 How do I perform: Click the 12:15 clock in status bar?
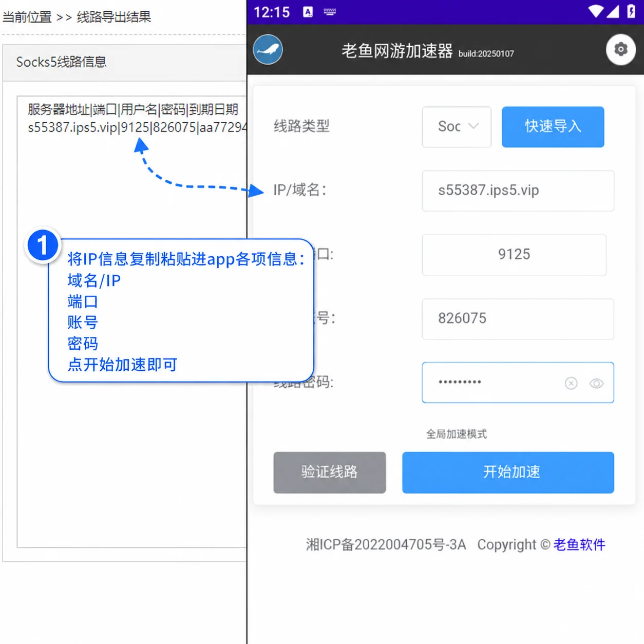click(x=272, y=12)
